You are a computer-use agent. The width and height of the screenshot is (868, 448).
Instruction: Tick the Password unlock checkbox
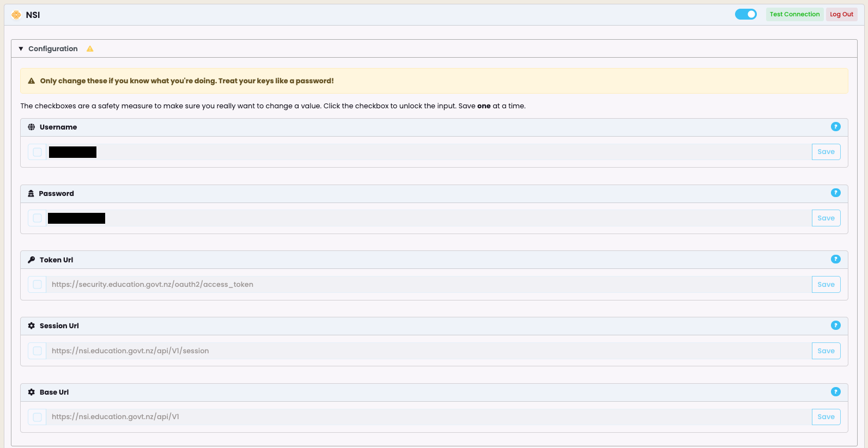click(x=37, y=218)
